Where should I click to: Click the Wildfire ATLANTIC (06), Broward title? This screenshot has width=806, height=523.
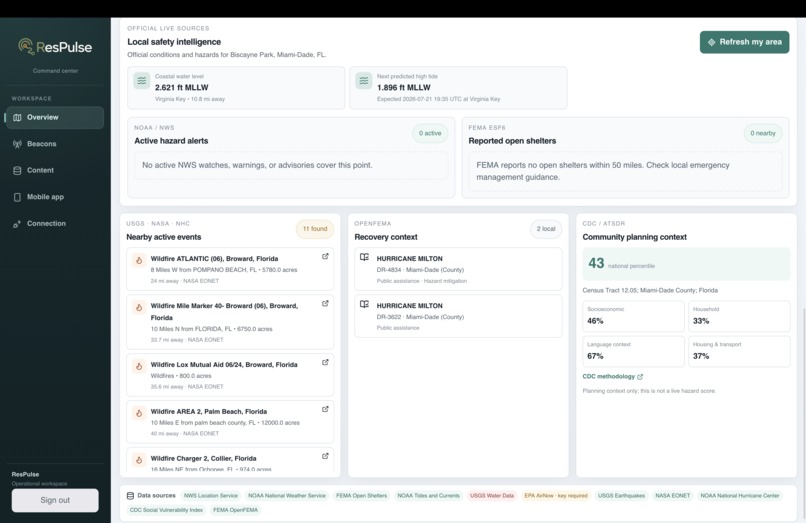coord(214,259)
